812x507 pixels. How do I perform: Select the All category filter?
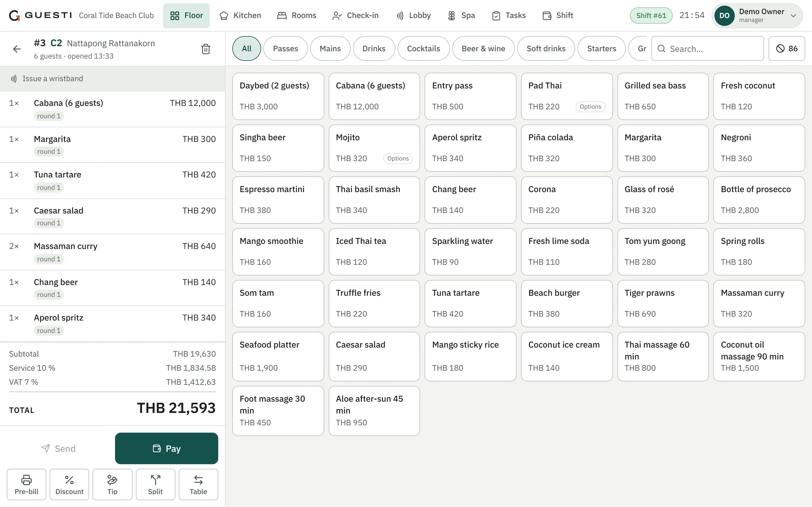point(247,49)
